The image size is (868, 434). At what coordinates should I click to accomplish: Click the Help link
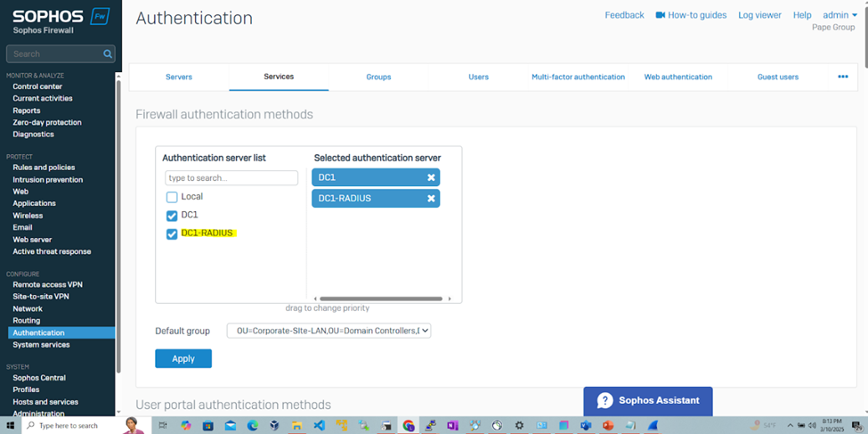point(802,15)
